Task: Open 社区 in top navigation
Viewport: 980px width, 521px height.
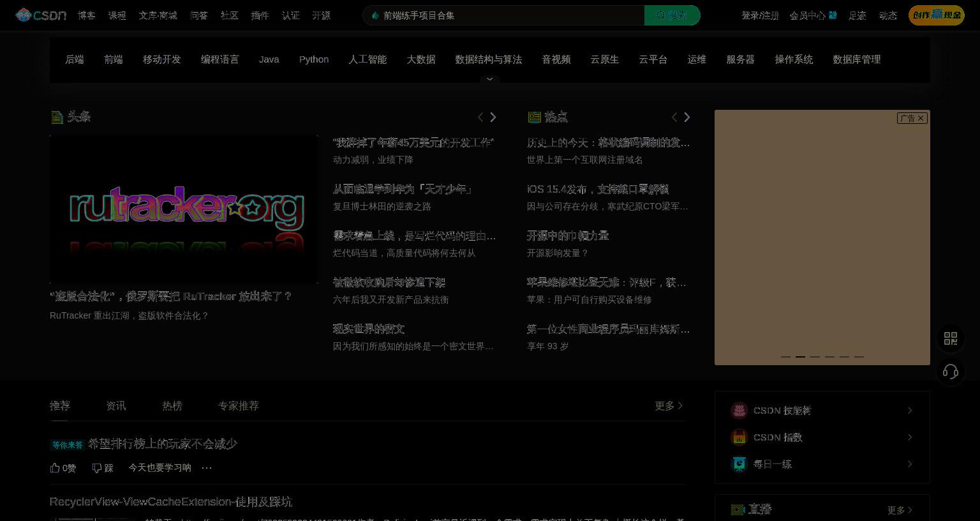Action: click(x=229, y=15)
